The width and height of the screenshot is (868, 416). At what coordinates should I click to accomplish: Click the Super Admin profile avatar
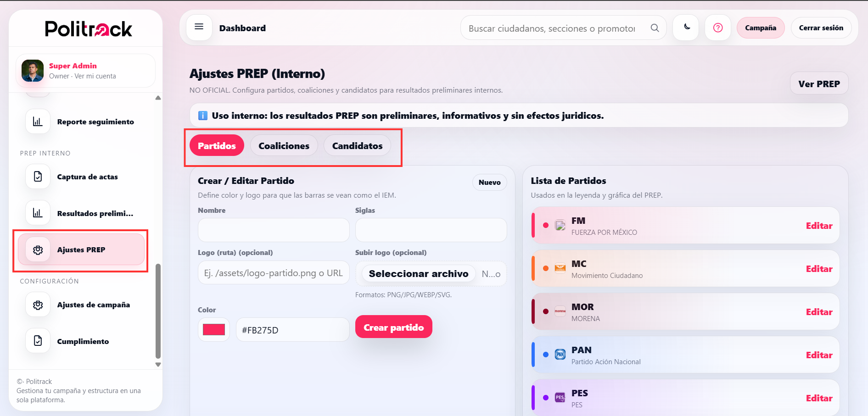coord(32,71)
